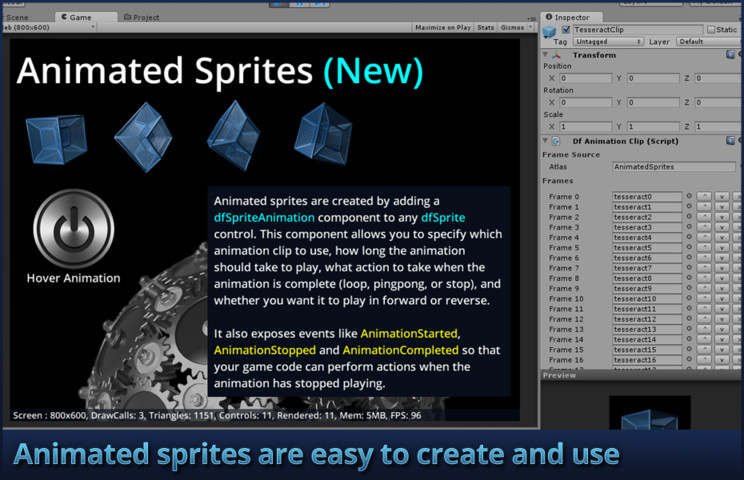Viewport: 744px width, 480px height.
Task: Click the Df Animation Clip script icon
Action: coord(556,141)
